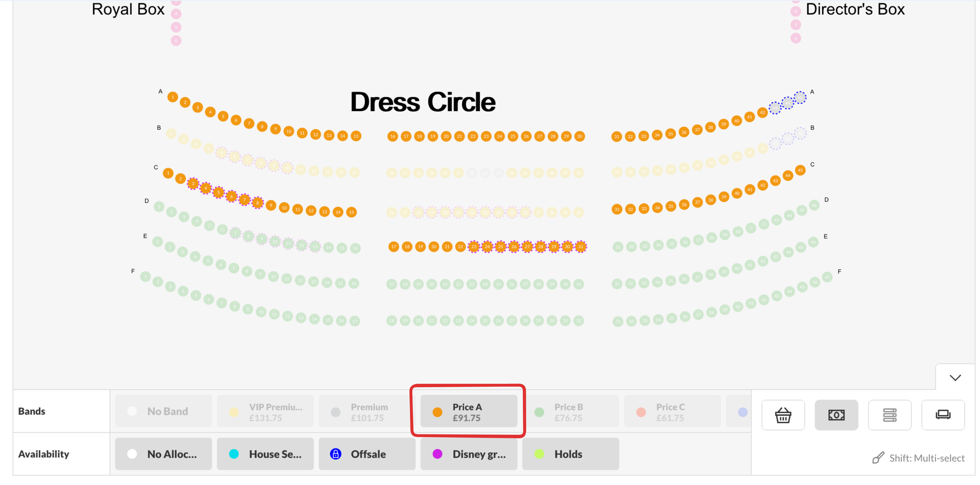Screen dimensions: 980x485
Task: Click the pink Royal Box seat 6
Action: [x=176, y=40]
